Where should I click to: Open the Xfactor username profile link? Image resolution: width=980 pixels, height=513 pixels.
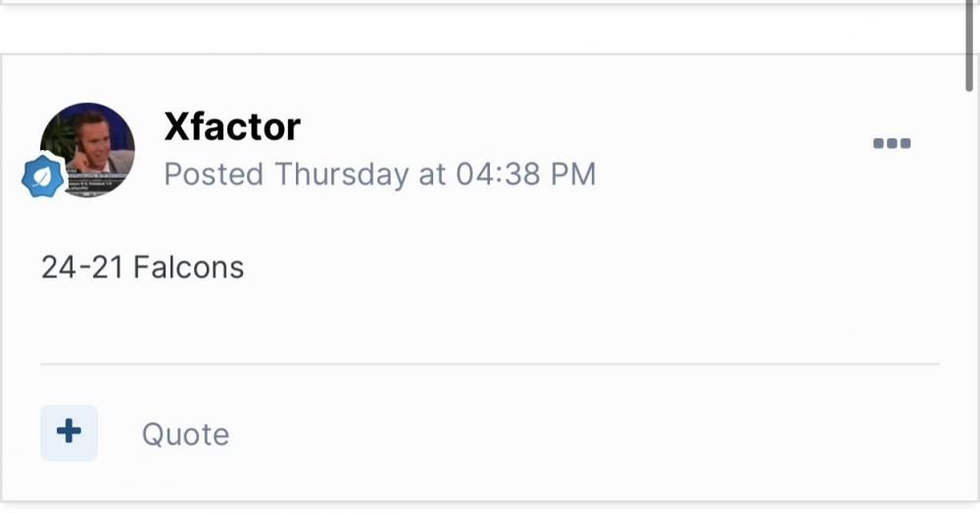tap(232, 127)
